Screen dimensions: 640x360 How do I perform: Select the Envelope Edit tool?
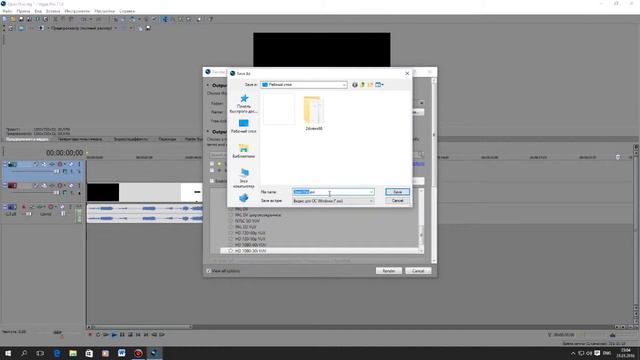click(173, 19)
